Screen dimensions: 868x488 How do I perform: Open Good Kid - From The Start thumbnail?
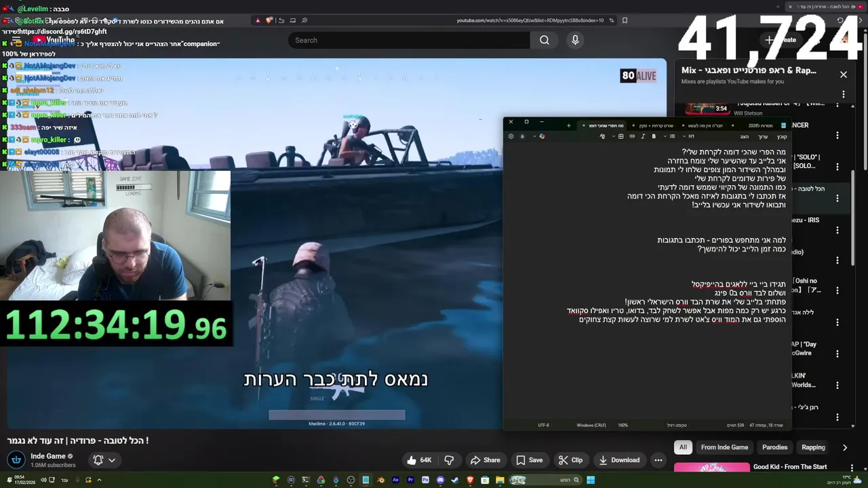[x=712, y=468]
